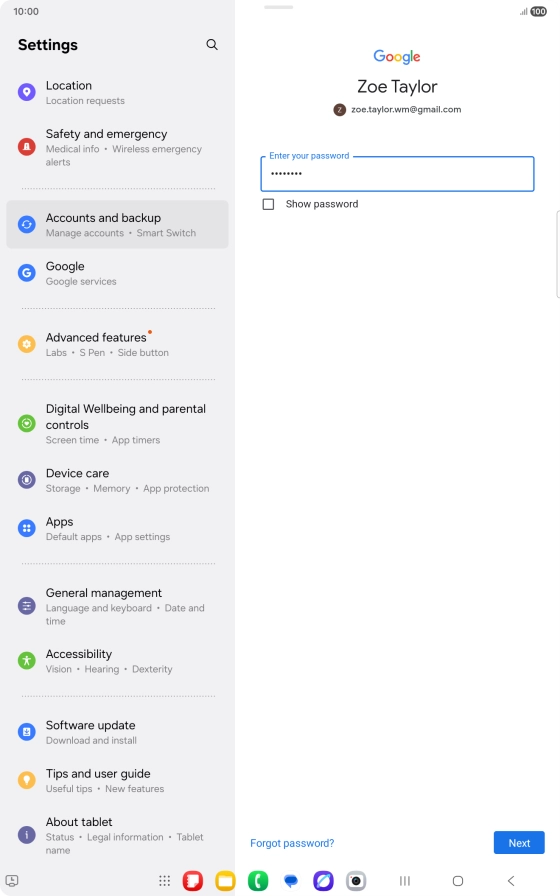Tap the recent apps navigation button
Screen dimensions: 560x896
[x=405, y=881]
